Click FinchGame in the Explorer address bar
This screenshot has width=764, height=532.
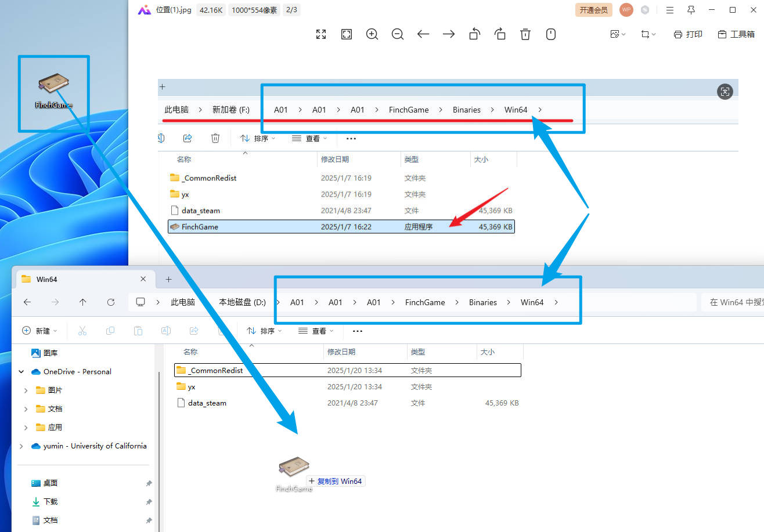[x=425, y=302]
